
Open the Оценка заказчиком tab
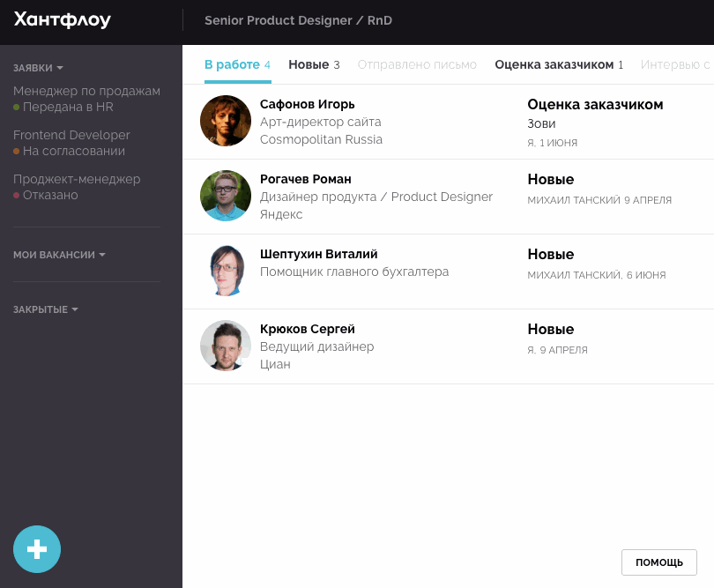[x=559, y=64]
